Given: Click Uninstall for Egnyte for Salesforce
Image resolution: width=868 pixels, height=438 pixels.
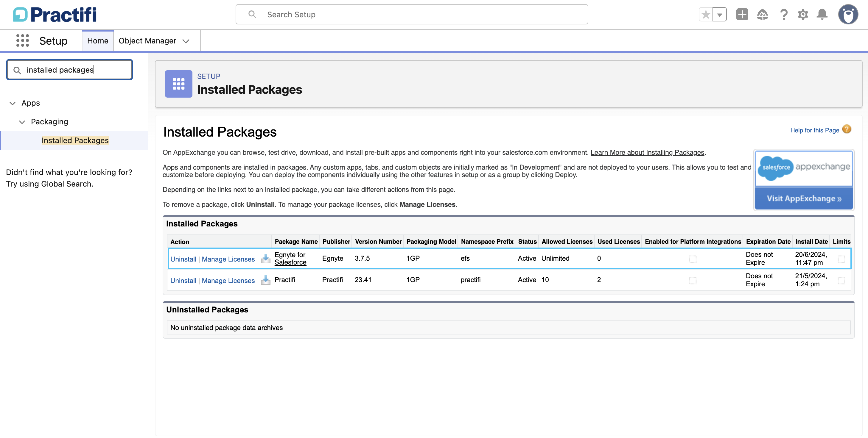Looking at the screenshot, I should [183, 259].
